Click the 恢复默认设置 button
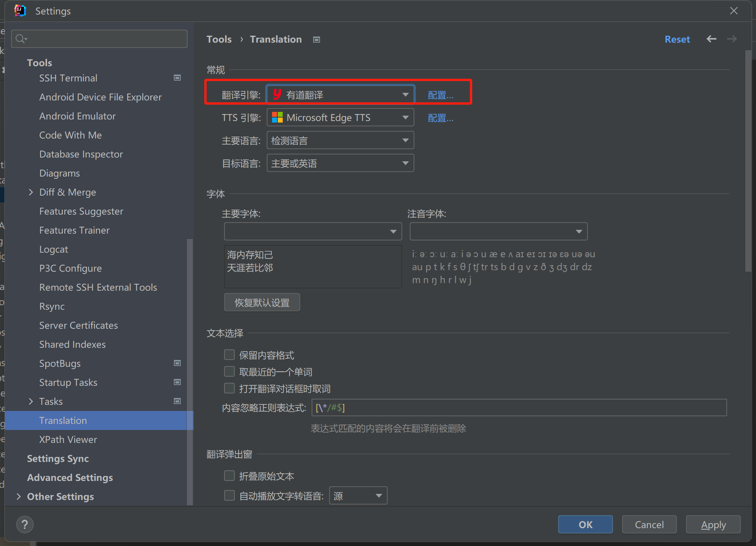The width and height of the screenshot is (756, 546). pos(262,302)
